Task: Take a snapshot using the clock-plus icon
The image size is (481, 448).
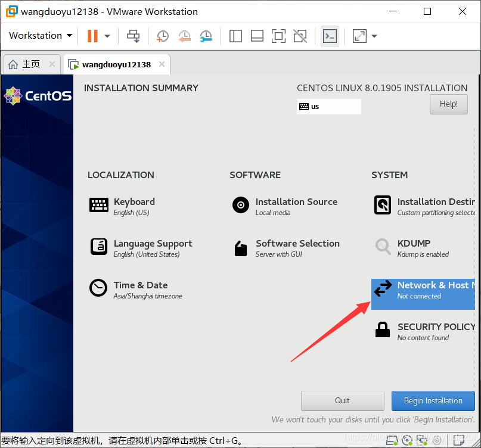Action: pos(162,36)
